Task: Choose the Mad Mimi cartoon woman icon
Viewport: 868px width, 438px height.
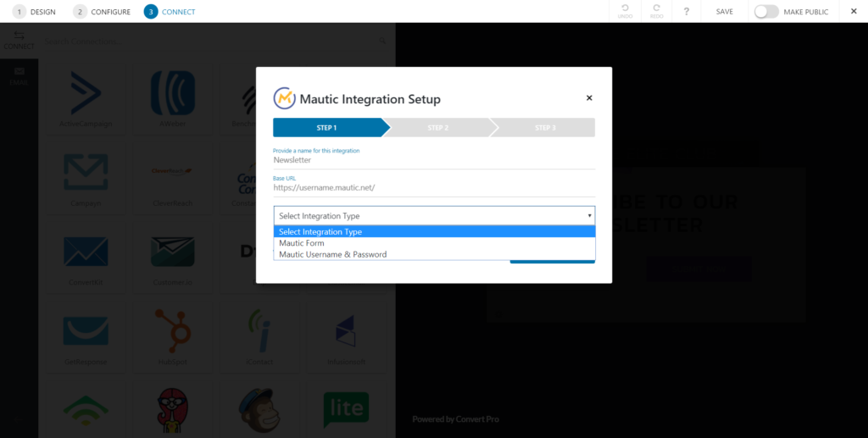Action: 173,410
